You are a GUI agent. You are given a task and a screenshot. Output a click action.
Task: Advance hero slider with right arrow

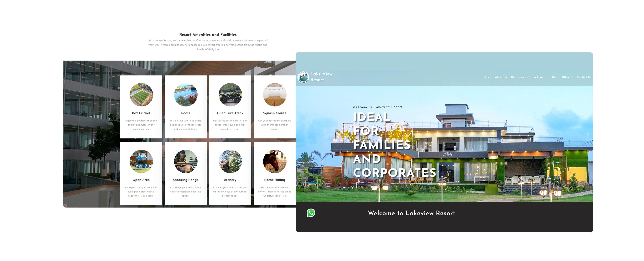587,134
